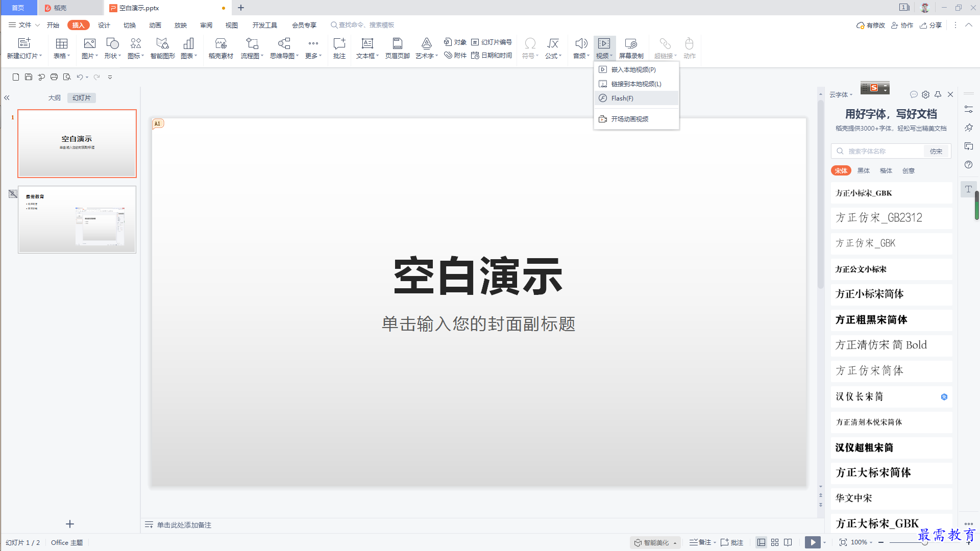Click the print icon in quick access bar

tap(54, 77)
